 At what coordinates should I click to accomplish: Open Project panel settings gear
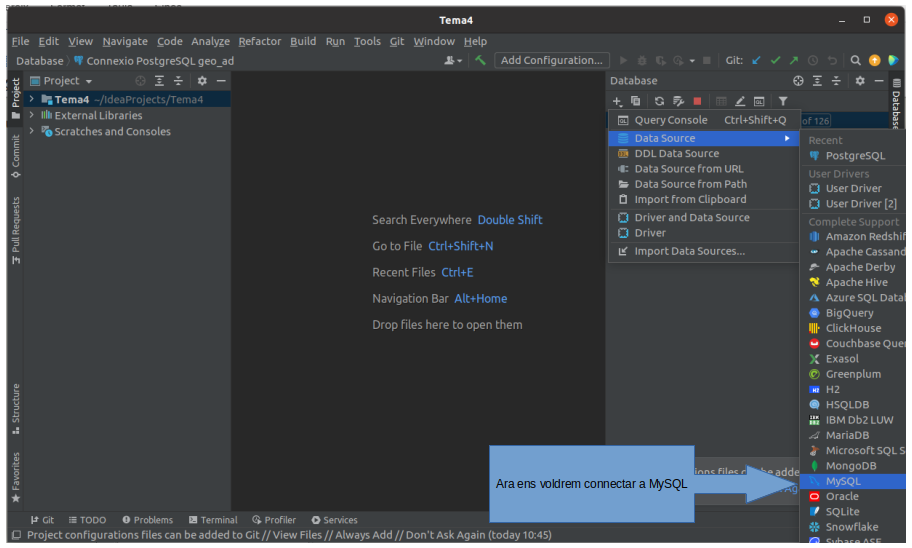(202, 81)
